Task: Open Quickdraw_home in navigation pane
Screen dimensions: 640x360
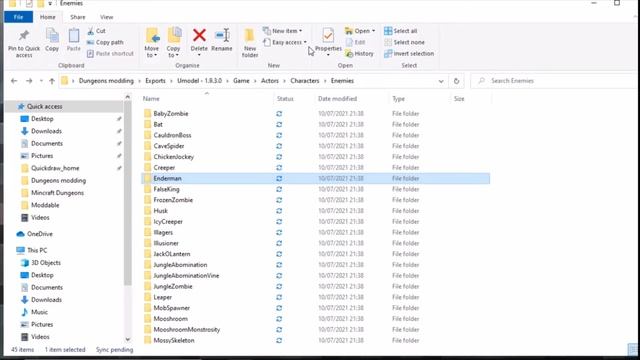Action: pyautogui.click(x=55, y=168)
